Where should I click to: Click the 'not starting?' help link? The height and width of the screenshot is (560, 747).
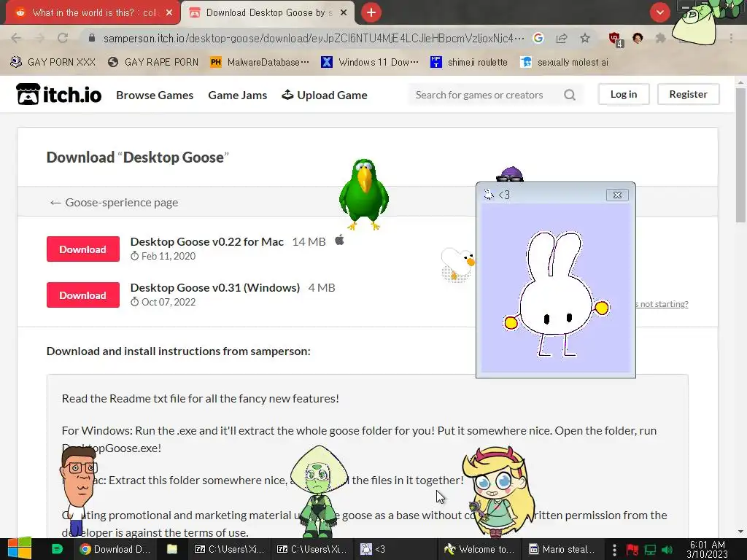pyautogui.click(x=662, y=304)
